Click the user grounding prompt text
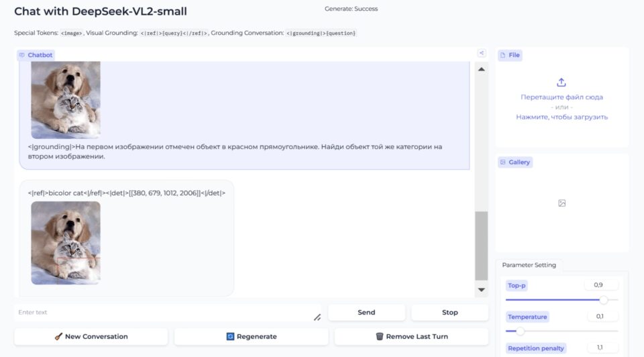644x357 pixels. click(235, 152)
